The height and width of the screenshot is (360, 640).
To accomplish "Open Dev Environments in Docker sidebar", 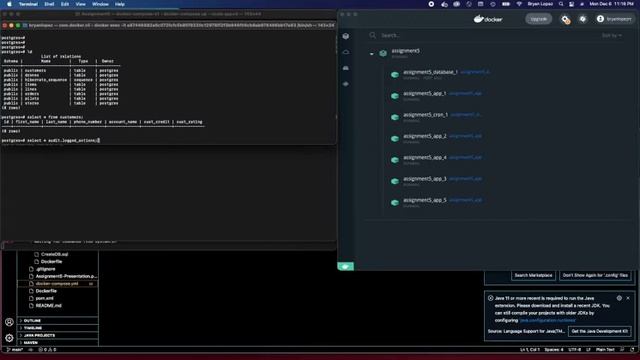I will tap(346, 84).
